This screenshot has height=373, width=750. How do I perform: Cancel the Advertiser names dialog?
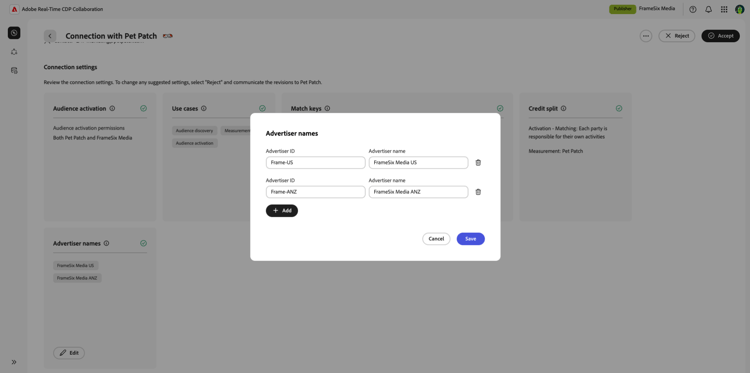point(436,239)
